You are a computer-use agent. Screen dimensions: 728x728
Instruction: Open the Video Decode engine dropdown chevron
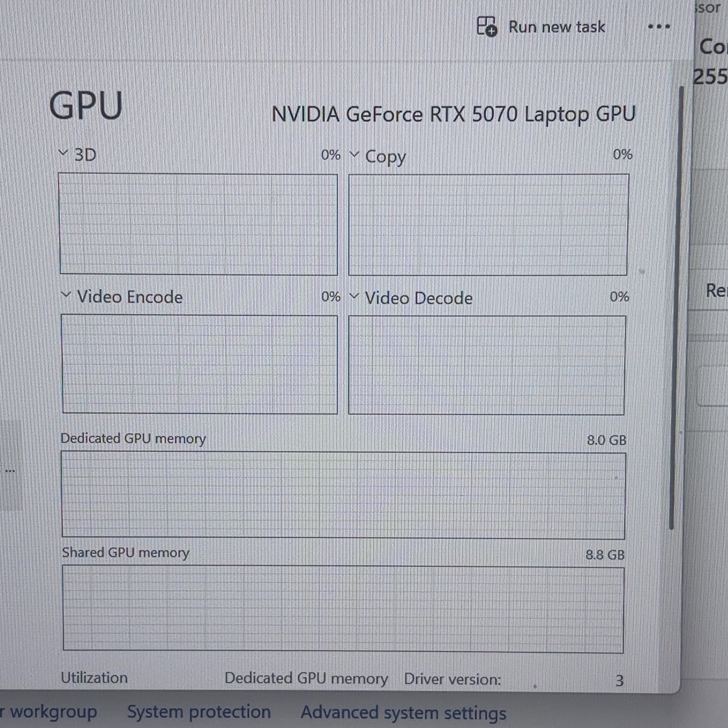pos(354,297)
